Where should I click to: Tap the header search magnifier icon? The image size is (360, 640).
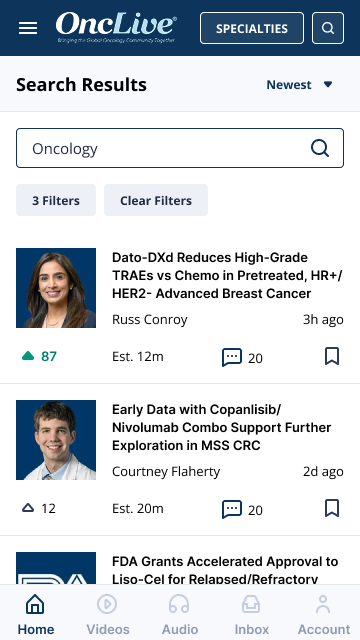(328, 28)
